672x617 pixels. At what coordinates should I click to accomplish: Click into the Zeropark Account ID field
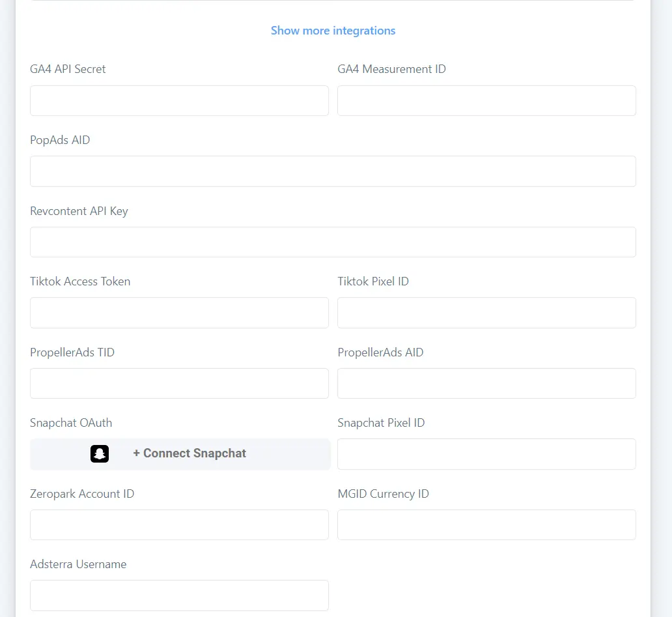click(179, 524)
